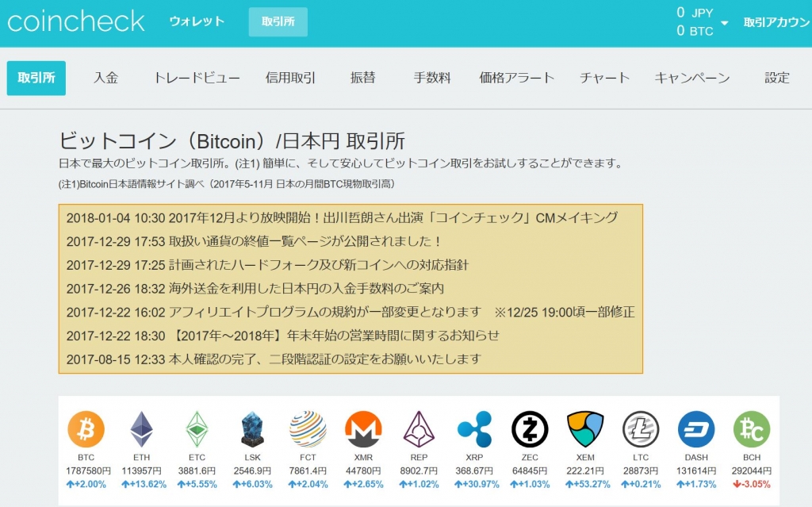Choose the DASH coin icon
The width and height of the screenshot is (812, 507).
point(696,429)
